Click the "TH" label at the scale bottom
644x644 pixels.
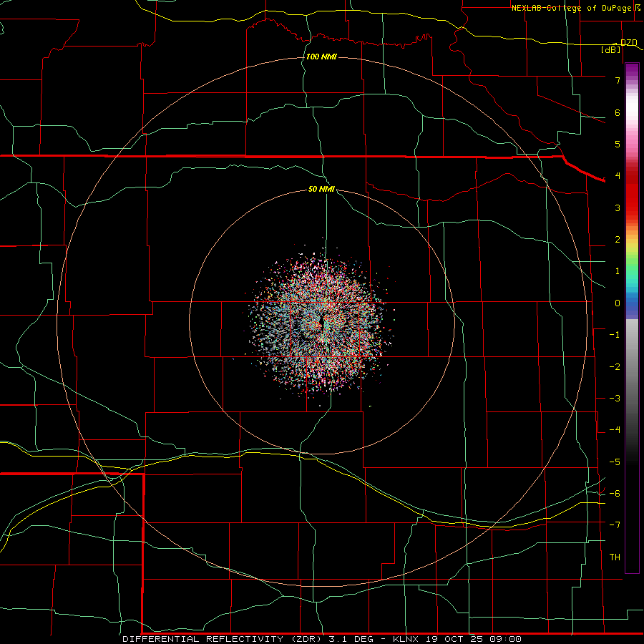click(x=615, y=557)
